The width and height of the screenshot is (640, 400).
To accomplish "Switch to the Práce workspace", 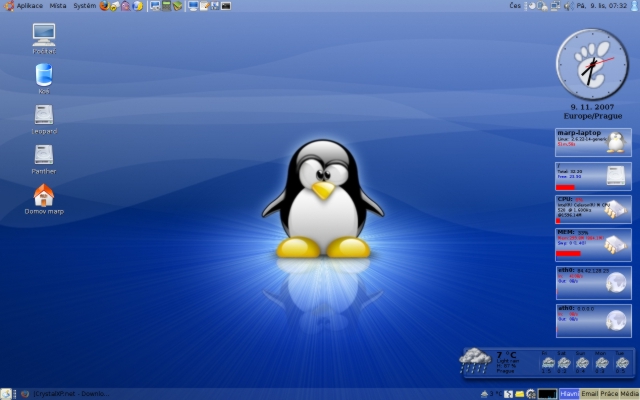I will pos(609,394).
